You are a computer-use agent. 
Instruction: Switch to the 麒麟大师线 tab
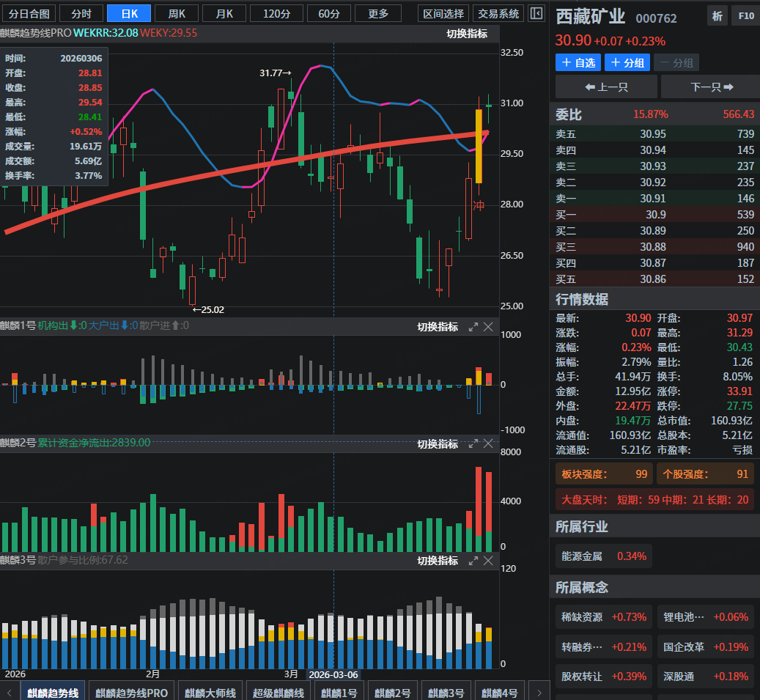pyautogui.click(x=210, y=692)
